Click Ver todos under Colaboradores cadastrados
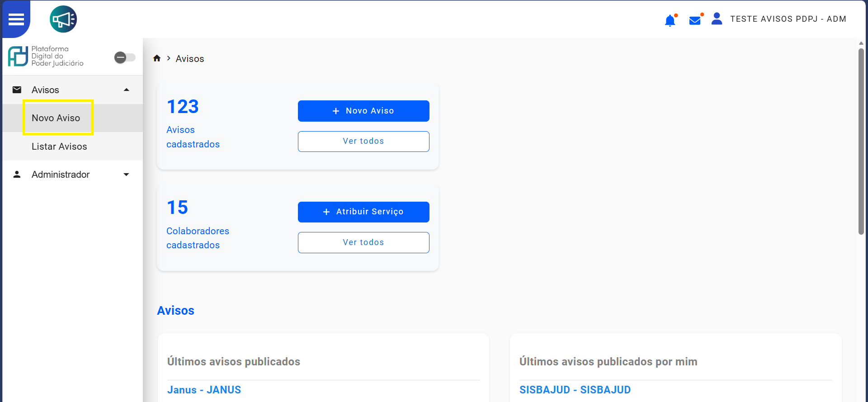Image resolution: width=868 pixels, height=402 pixels. [363, 242]
